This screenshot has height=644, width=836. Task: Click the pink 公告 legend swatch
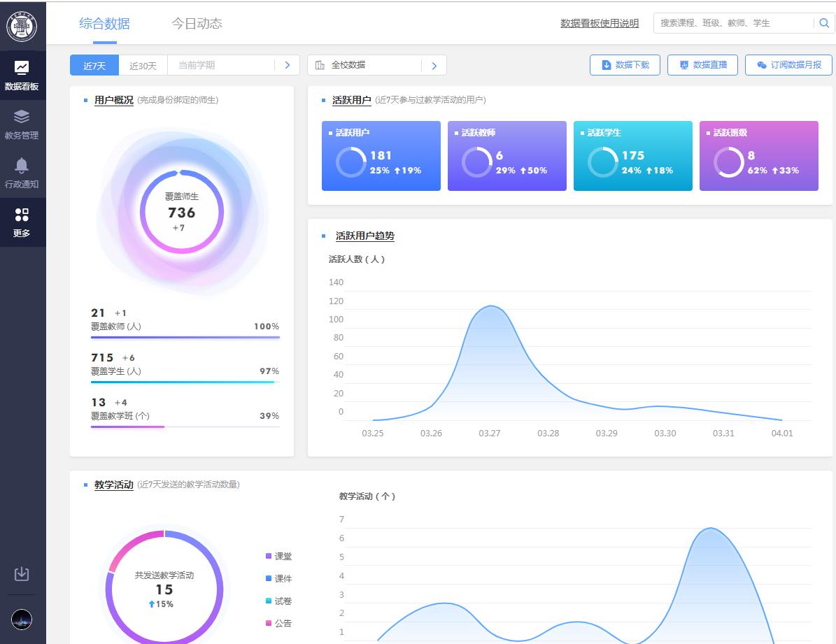[x=269, y=623]
